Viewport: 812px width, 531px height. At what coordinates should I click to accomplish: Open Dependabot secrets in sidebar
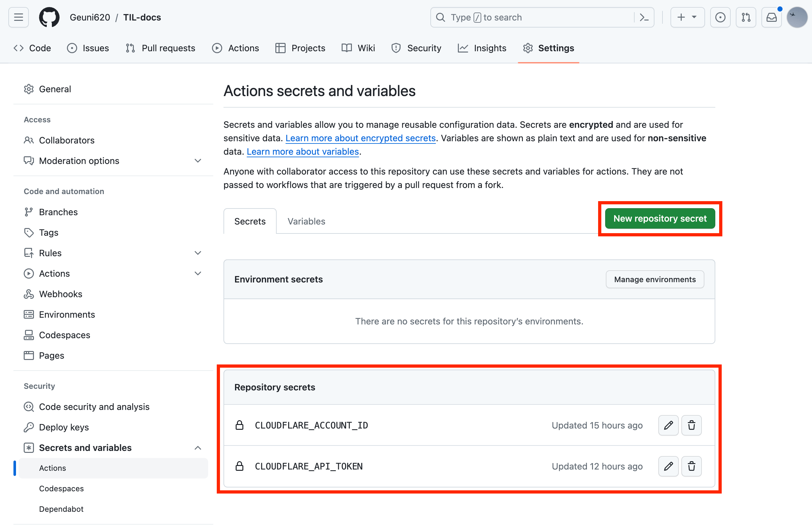point(61,509)
